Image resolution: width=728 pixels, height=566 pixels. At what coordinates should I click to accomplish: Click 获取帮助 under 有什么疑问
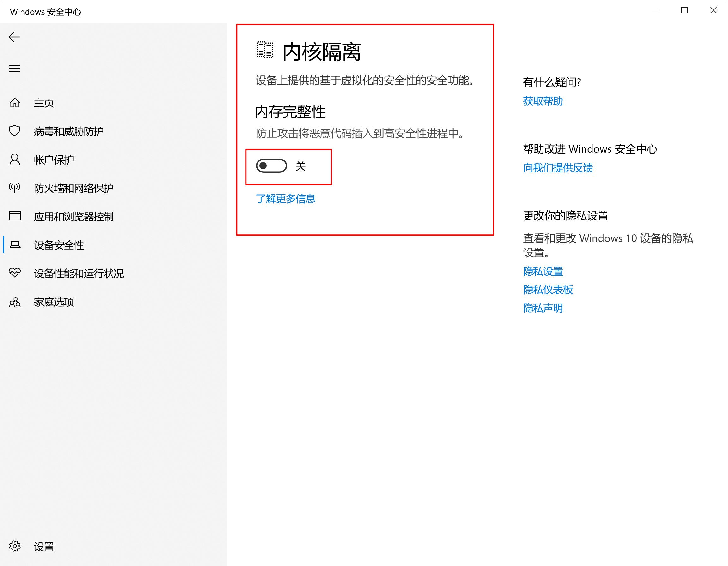pos(543,102)
